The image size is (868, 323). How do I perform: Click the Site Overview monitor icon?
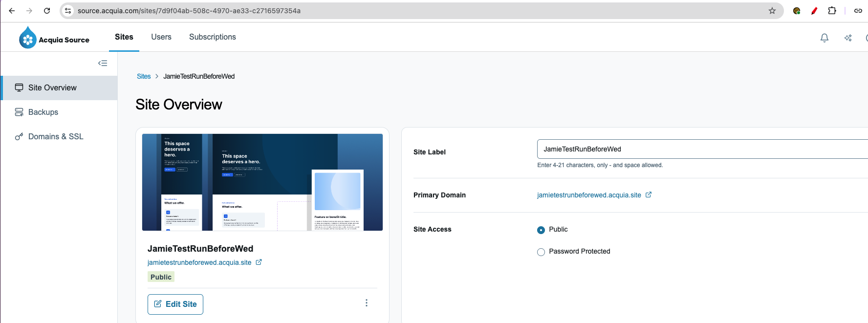tap(19, 87)
